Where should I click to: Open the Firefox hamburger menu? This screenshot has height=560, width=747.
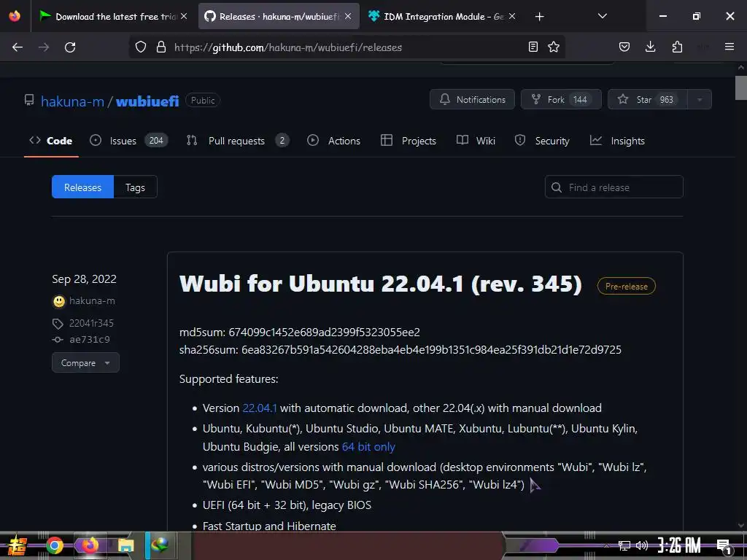coord(729,47)
